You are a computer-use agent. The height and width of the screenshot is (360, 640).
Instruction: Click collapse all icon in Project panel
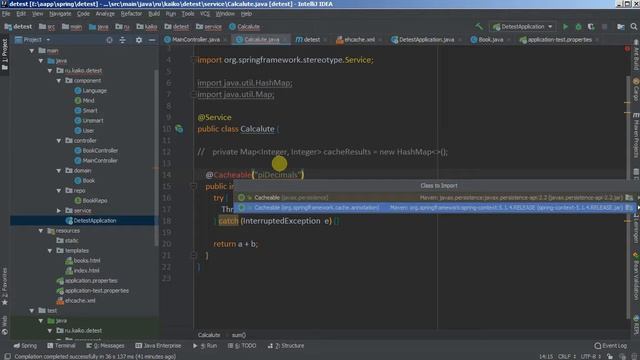click(122, 40)
